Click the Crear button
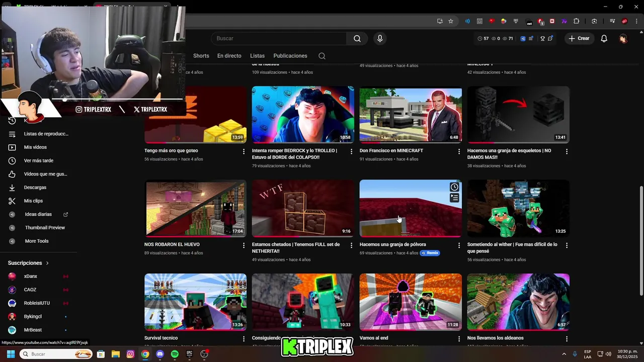Image resolution: width=644 pixels, height=362 pixels. click(x=579, y=38)
